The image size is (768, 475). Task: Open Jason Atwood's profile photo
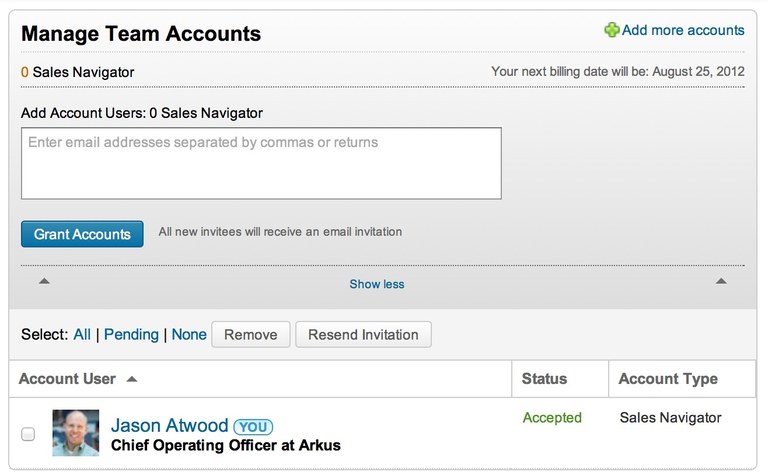click(76, 433)
